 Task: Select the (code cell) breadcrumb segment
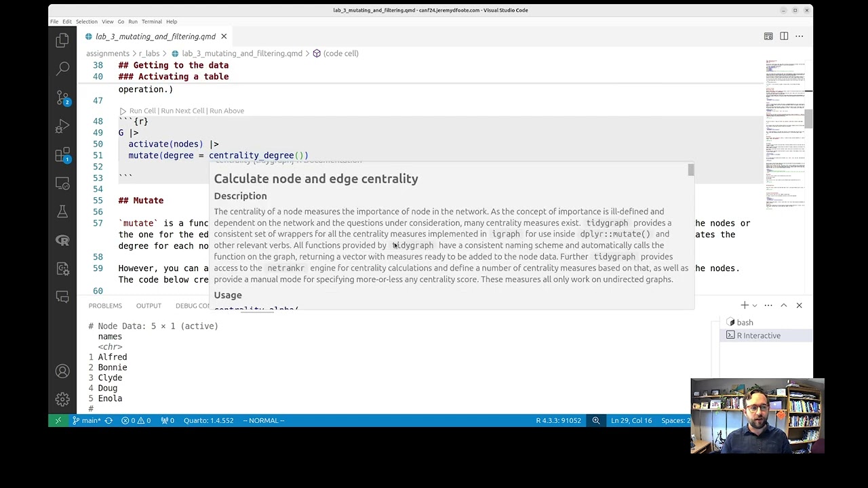click(335, 54)
